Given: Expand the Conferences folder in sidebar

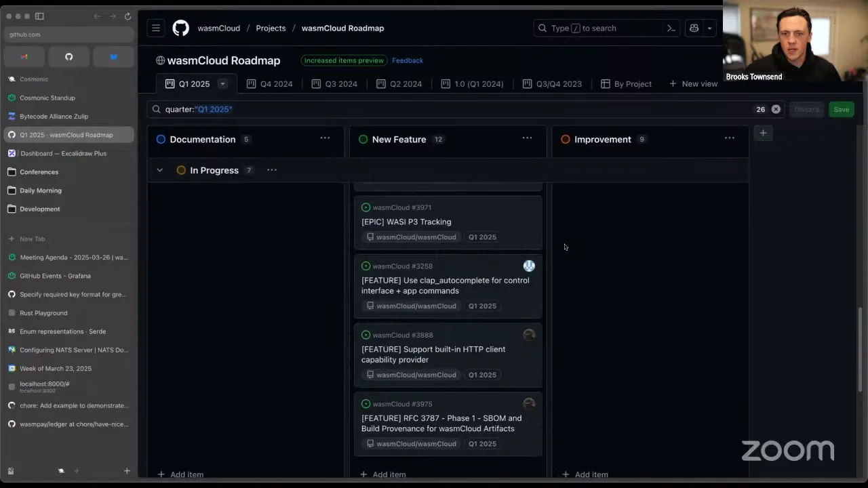Looking at the screenshot, I should coord(68,172).
